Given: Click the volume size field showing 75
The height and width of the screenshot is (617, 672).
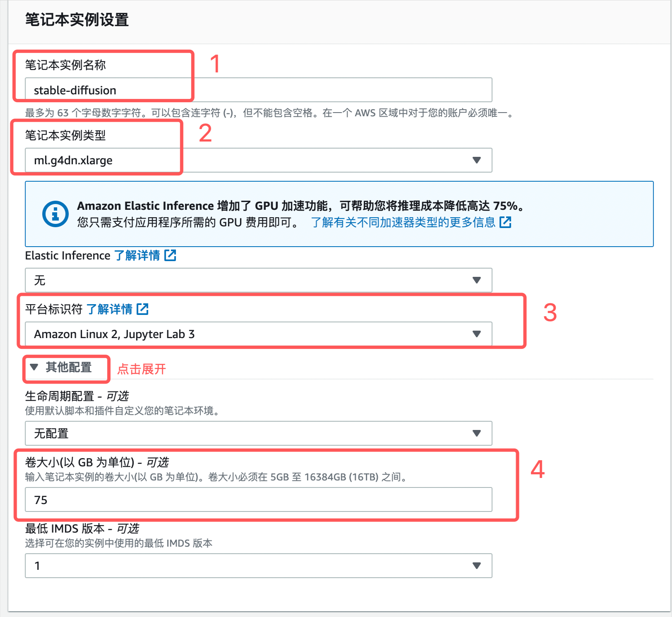Looking at the screenshot, I should tap(259, 499).
